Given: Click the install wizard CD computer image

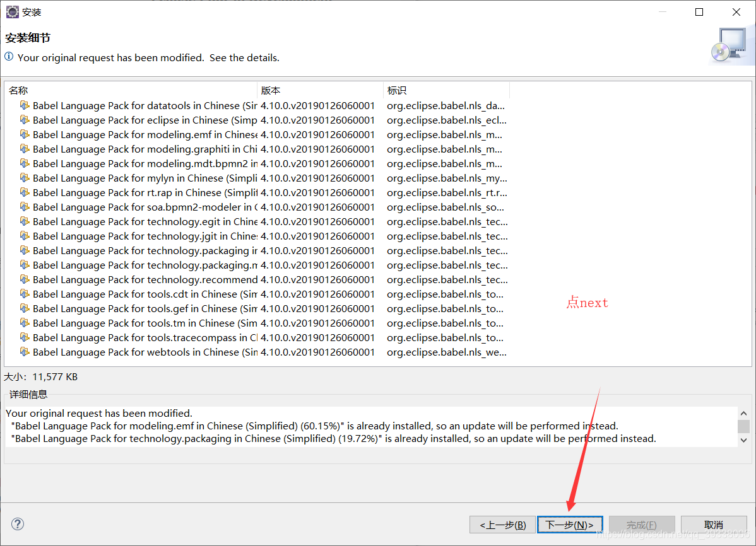Looking at the screenshot, I should point(731,45).
